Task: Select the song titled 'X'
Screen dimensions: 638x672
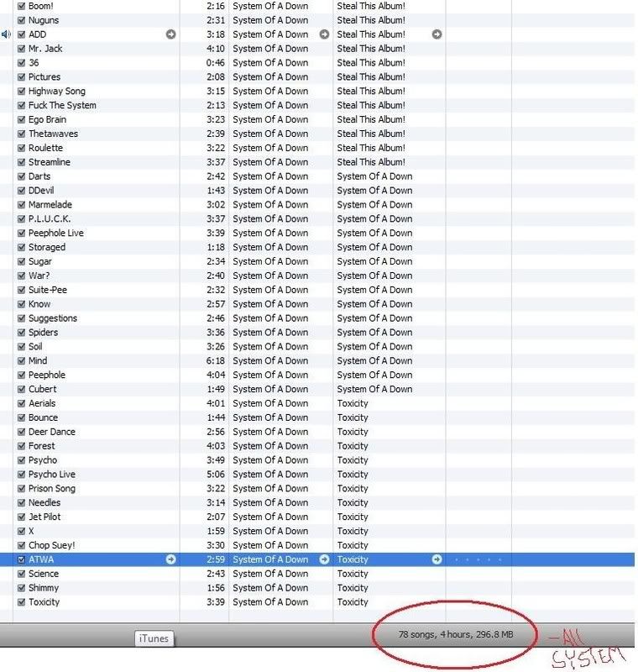Action: click(x=31, y=531)
